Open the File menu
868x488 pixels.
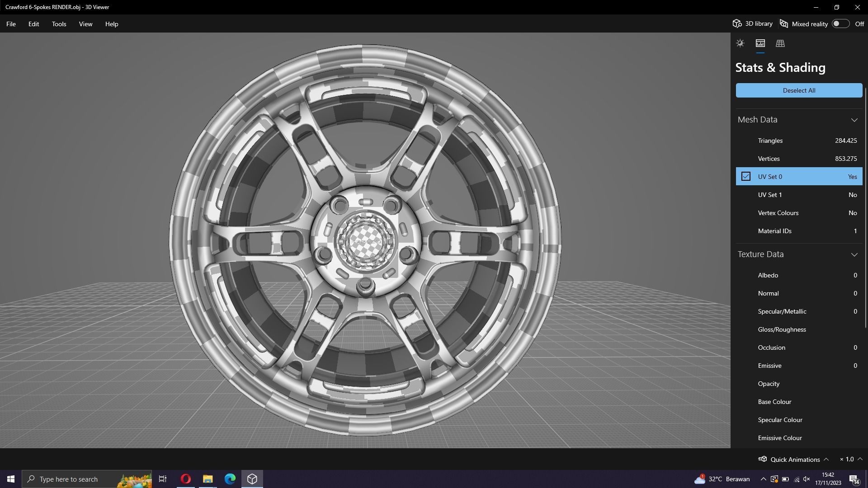(11, 24)
